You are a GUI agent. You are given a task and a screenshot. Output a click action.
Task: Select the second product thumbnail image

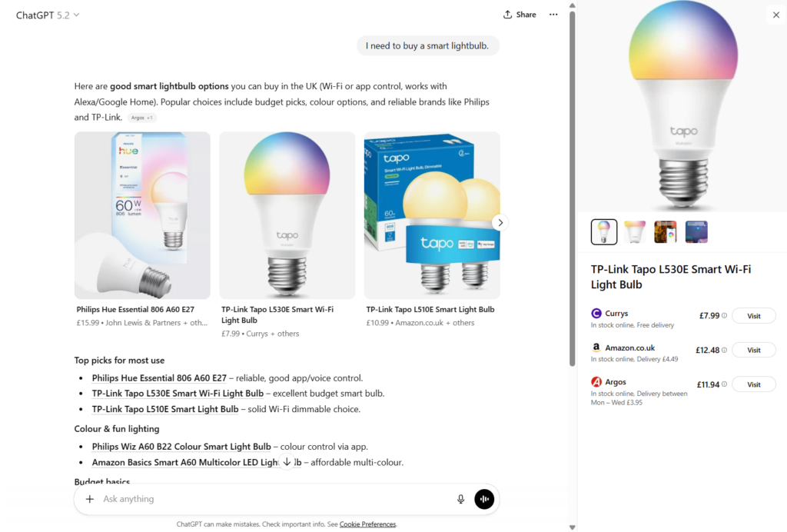click(635, 232)
